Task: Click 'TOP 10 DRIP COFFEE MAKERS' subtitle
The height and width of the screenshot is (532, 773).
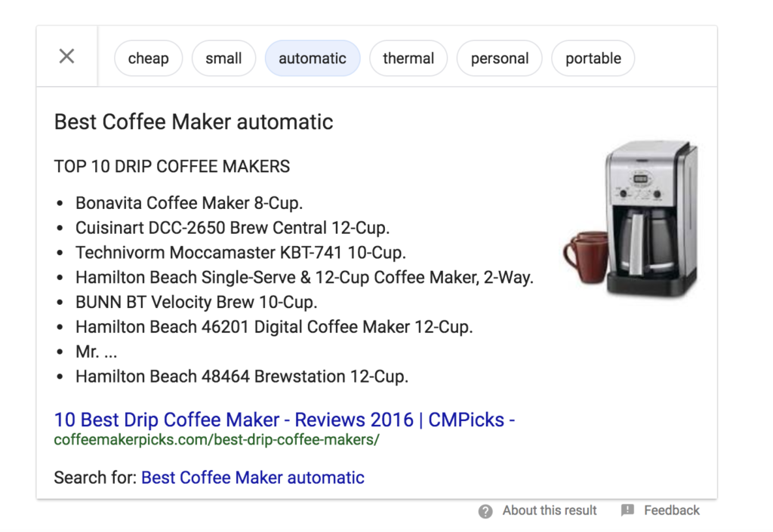Action: (172, 167)
